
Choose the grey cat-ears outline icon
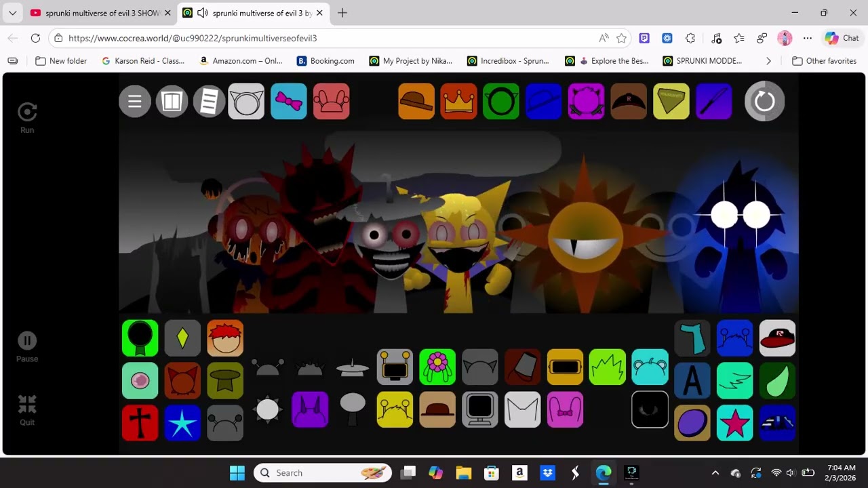click(x=480, y=367)
